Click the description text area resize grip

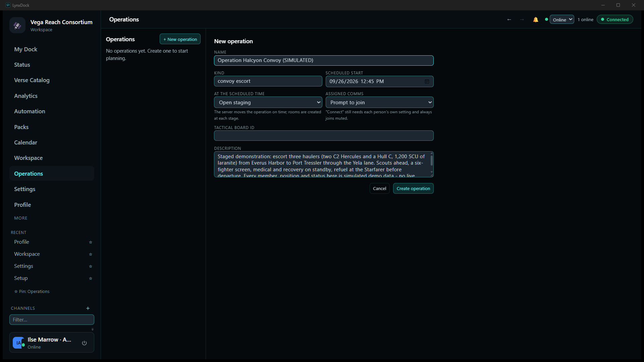tap(432, 175)
